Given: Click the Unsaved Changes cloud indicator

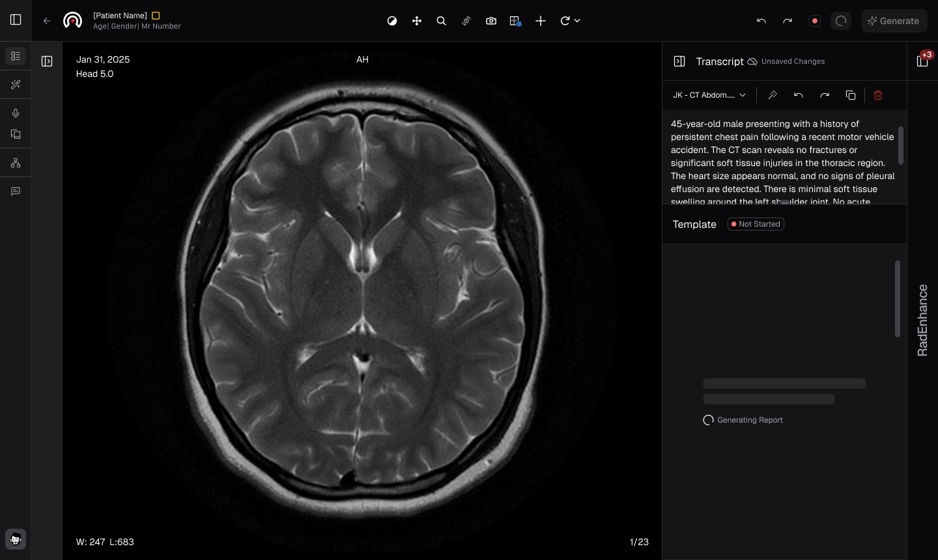Looking at the screenshot, I should [x=786, y=61].
